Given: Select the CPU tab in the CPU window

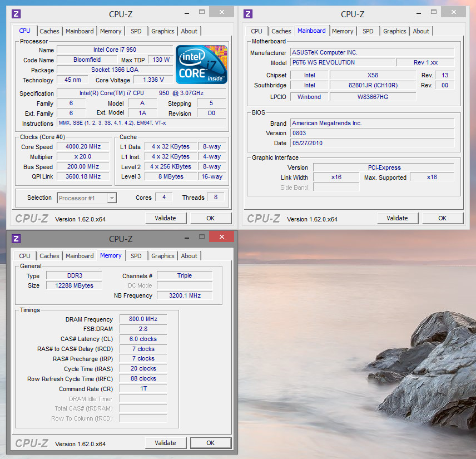Looking at the screenshot, I should [25, 31].
